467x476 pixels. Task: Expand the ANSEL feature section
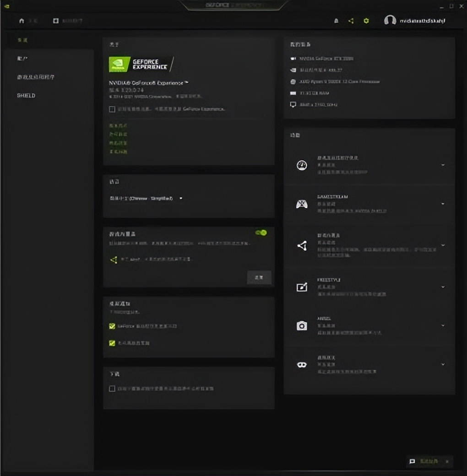(442, 325)
